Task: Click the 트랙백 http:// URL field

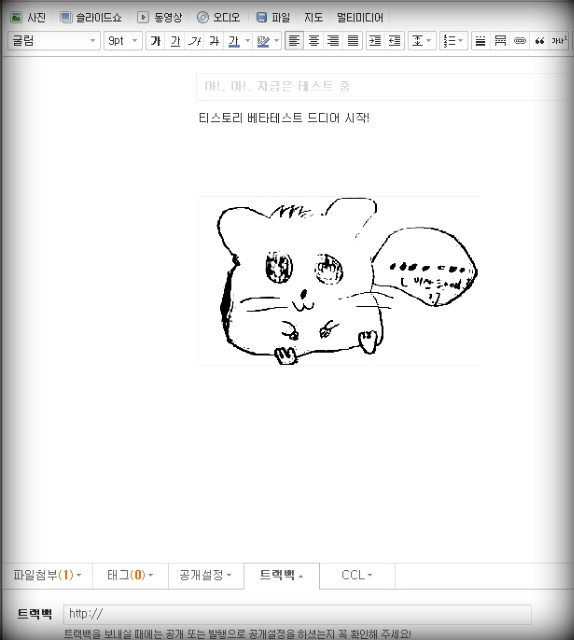Action: (297, 614)
